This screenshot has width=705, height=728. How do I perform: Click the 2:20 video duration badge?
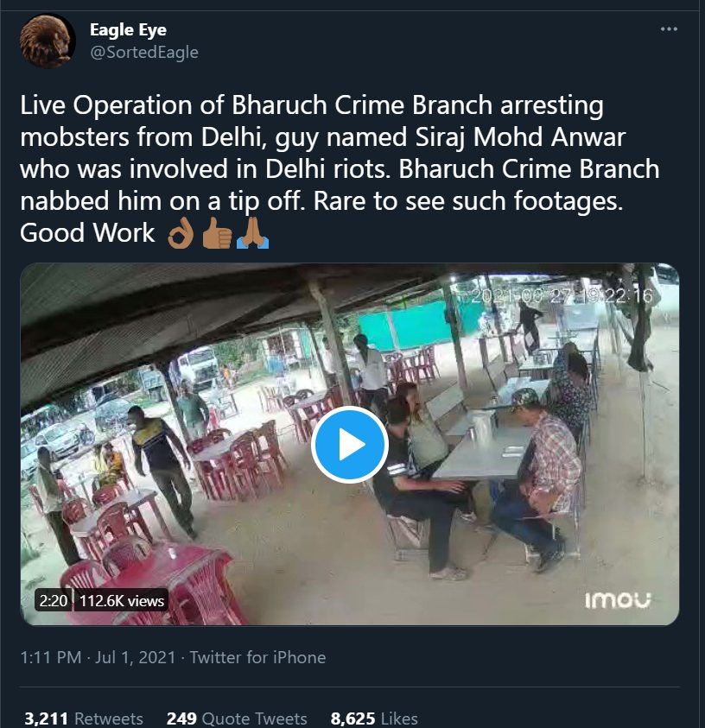(54, 600)
